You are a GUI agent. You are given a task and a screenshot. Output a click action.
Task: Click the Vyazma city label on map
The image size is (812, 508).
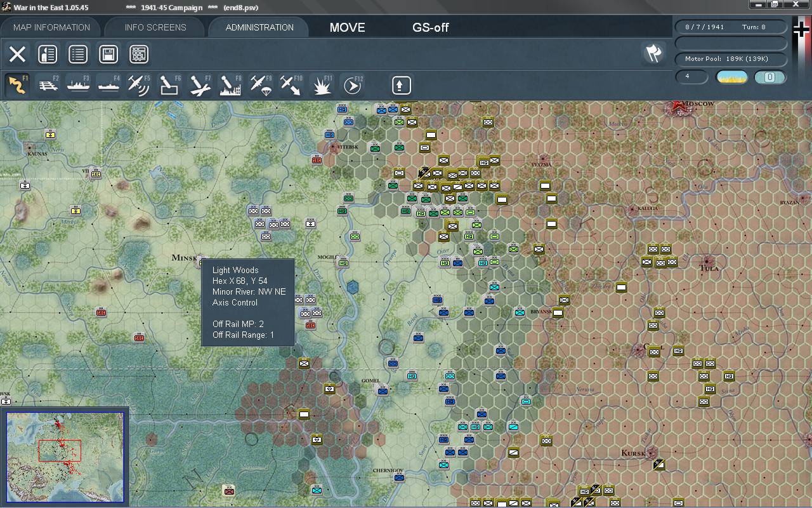[541, 164]
